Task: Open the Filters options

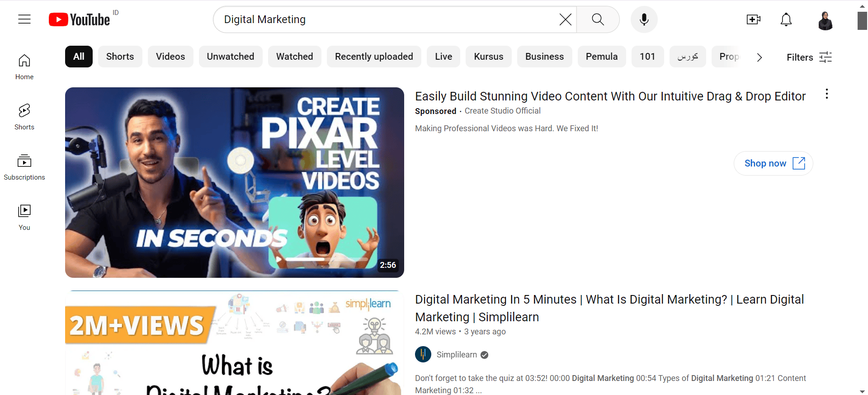Action: (809, 57)
